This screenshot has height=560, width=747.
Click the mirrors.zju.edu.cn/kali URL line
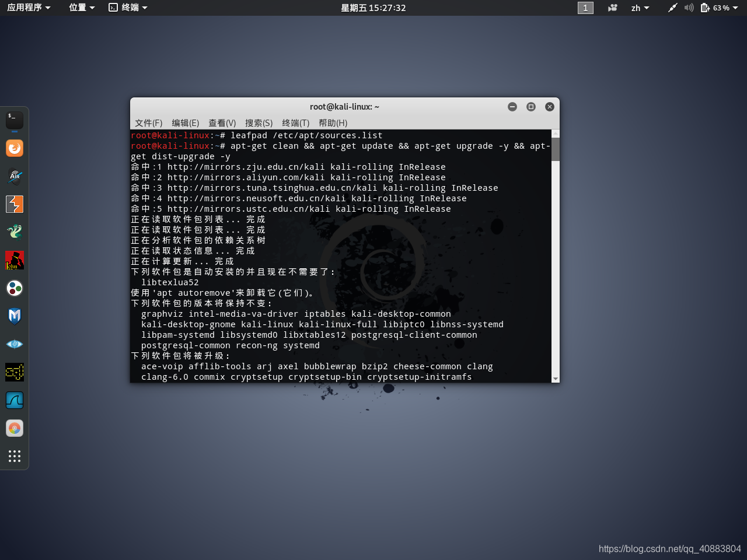click(289, 167)
